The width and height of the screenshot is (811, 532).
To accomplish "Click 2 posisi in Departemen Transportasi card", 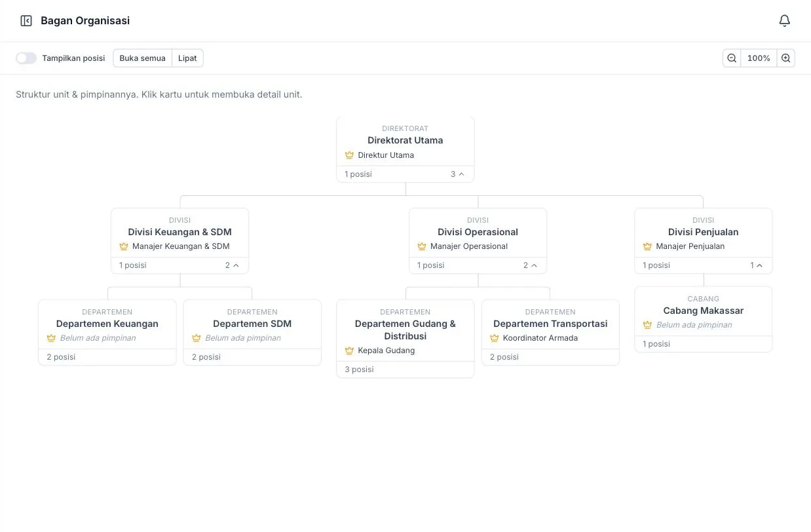I will [x=504, y=357].
